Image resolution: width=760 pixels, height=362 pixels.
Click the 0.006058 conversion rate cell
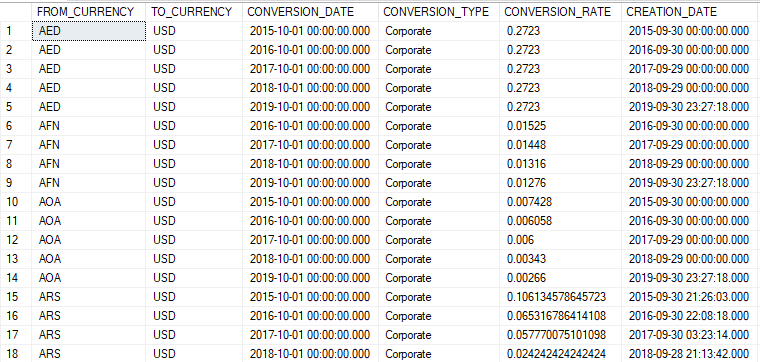pos(561,221)
